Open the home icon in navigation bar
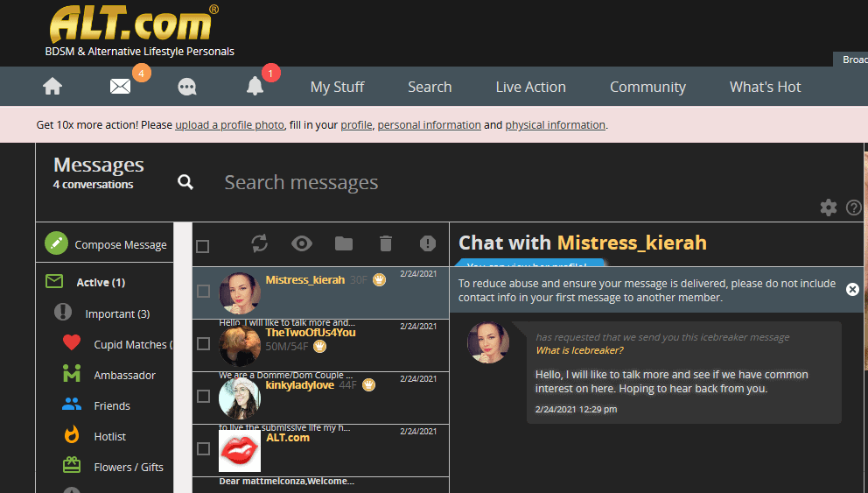The height and width of the screenshot is (493, 868). click(52, 87)
